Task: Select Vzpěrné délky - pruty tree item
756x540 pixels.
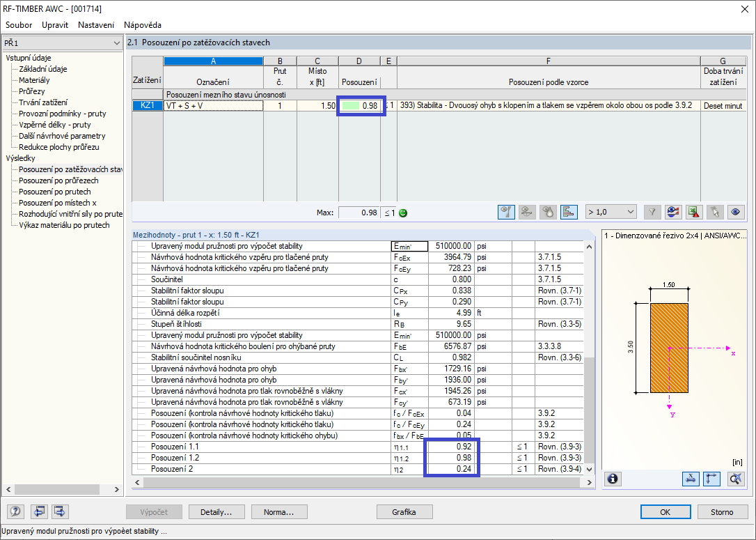Action: (54, 125)
